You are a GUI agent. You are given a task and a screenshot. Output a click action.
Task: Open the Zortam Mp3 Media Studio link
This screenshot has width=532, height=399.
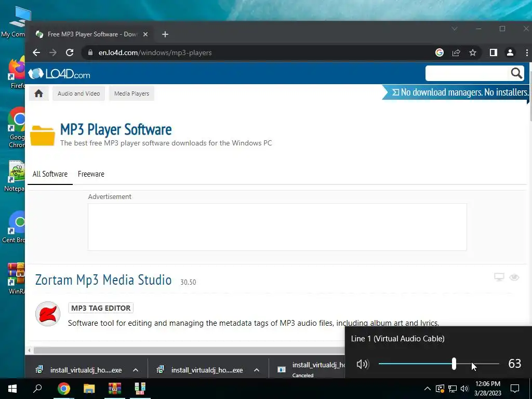coord(103,280)
